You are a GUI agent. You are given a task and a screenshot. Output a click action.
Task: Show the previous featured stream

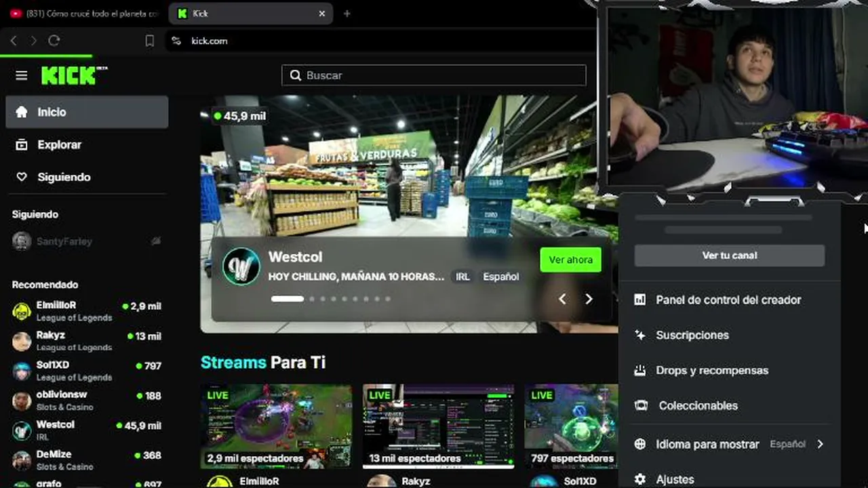(562, 299)
